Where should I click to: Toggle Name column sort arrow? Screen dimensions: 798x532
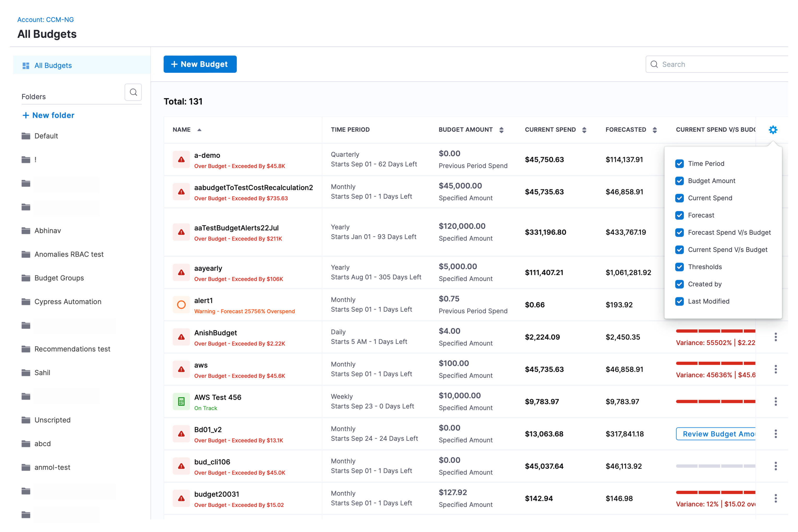pos(199,130)
